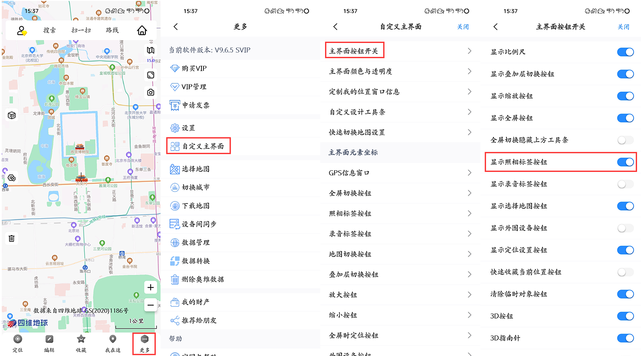Open the 选择地图 map selection icon
Screen dimensions: 644x356
[x=175, y=169]
